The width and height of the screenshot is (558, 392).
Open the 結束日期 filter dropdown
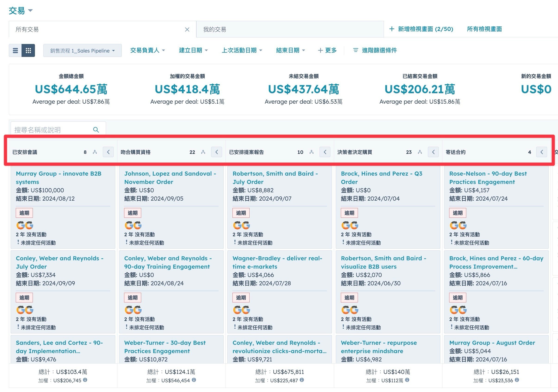(290, 50)
